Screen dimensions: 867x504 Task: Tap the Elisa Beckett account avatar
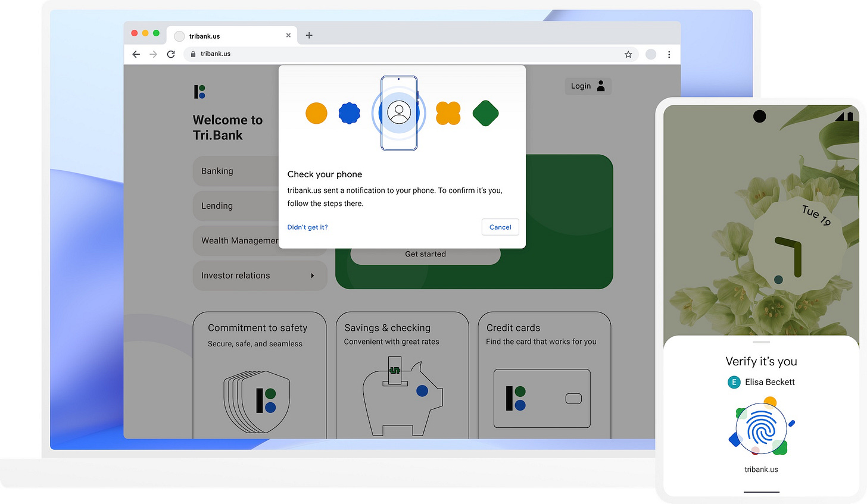click(x=734, y=382)
